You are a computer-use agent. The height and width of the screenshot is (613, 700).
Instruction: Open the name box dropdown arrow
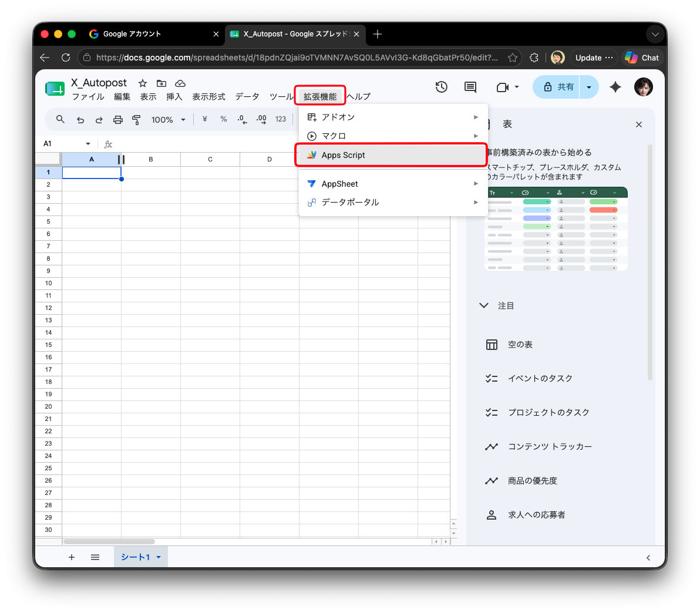pyautogui.click(x=88, y=144)
